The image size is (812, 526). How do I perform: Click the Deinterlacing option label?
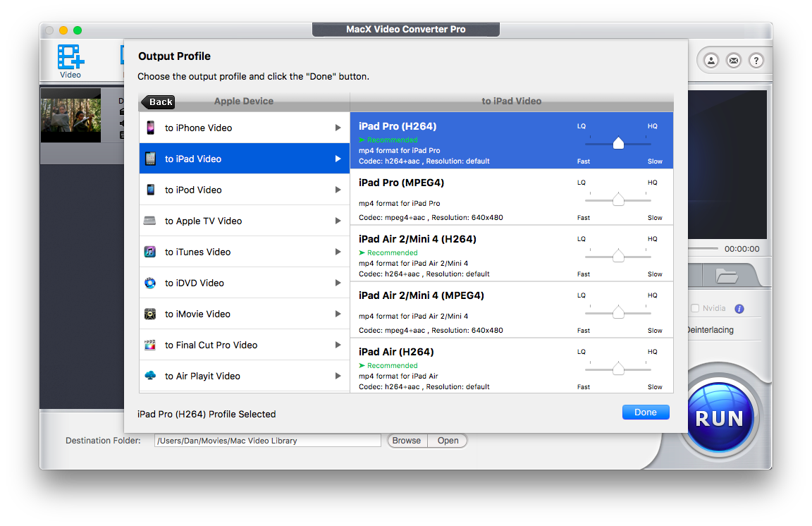click(x=710, y=330)
